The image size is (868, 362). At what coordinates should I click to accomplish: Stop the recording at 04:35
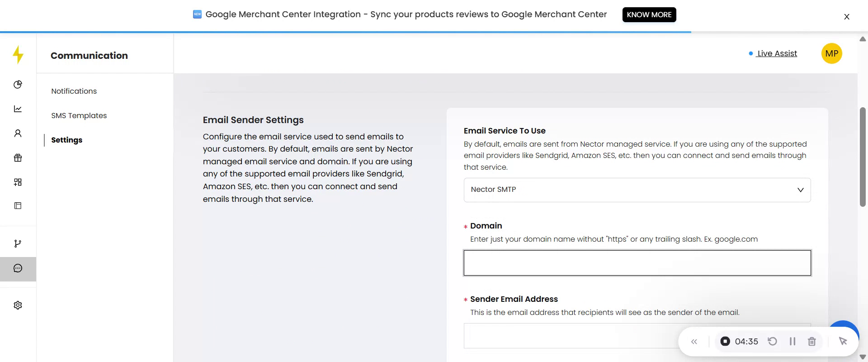coord(725,342)
